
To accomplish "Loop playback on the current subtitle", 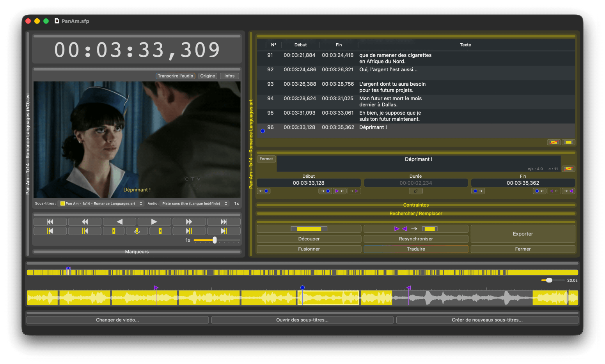I will pyautogui.click(x=137, y=231).
